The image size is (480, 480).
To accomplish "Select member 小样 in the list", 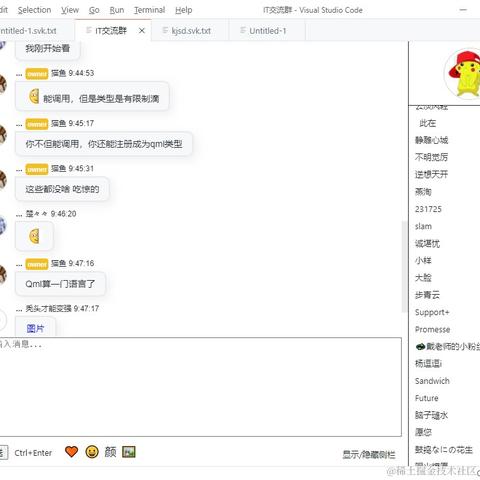I will tap(423, 261).
